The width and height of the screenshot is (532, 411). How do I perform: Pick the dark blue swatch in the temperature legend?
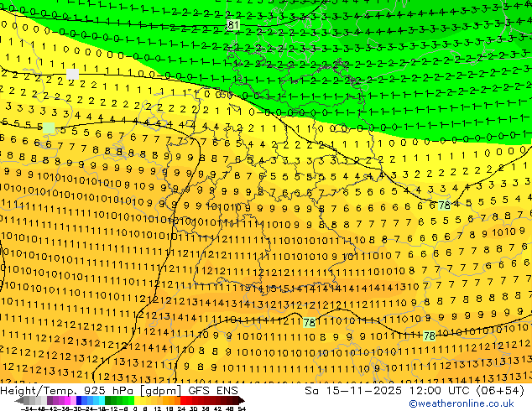click(x=79, y=400)
